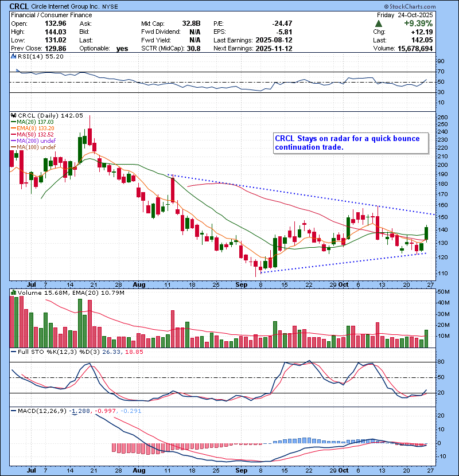Click the green up-triangle change indicator
The width and height of the screenshot is (459, 476).
tap(379, 24)
